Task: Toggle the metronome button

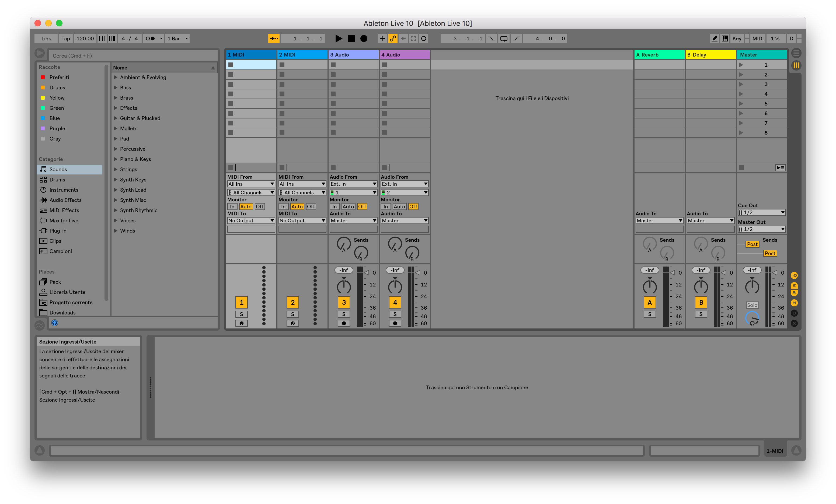Action: pyautogui.click(x=150, y=39)
